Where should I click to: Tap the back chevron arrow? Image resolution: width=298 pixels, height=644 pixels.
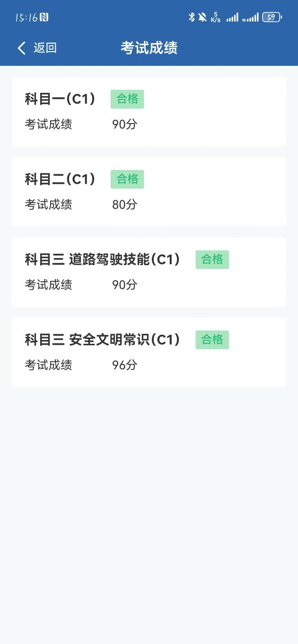(21, 48)
